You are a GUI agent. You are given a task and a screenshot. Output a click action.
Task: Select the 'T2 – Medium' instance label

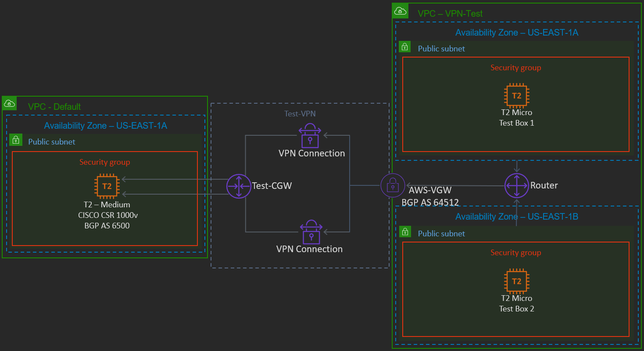pyautogui.click(x=107, y=205)
